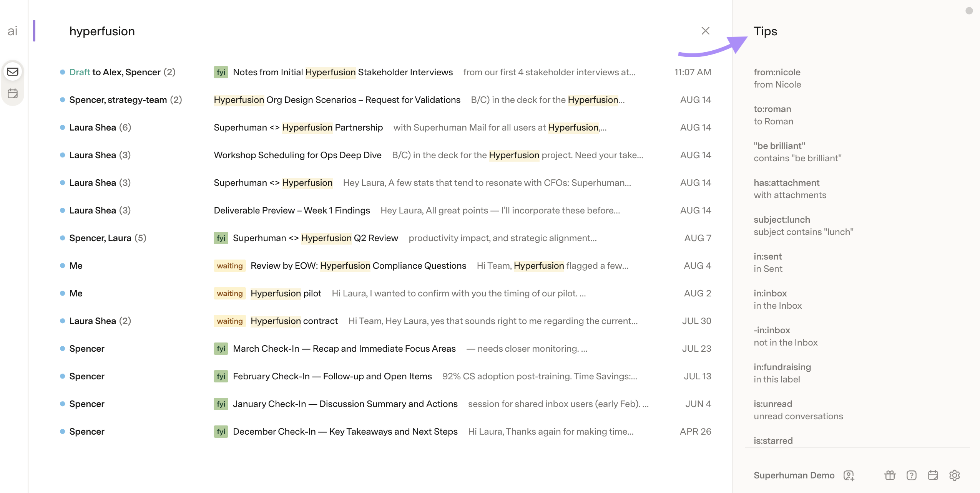980x493 pixels.
Task: Click the AUG 4 date
Action: tap(697, 266)
